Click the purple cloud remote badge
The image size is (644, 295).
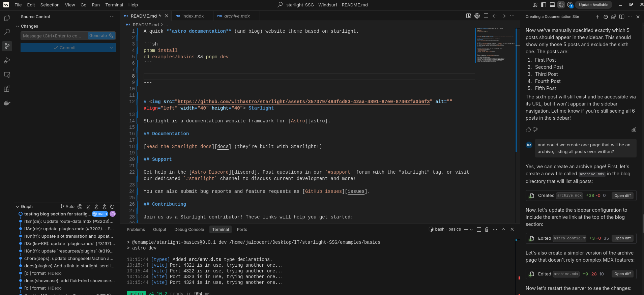[x=113, y=214]
